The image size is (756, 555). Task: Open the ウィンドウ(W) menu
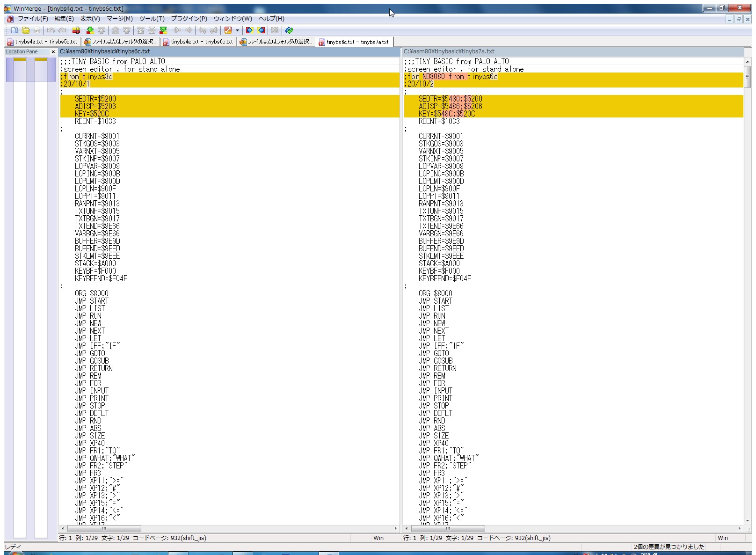[233, 19]
